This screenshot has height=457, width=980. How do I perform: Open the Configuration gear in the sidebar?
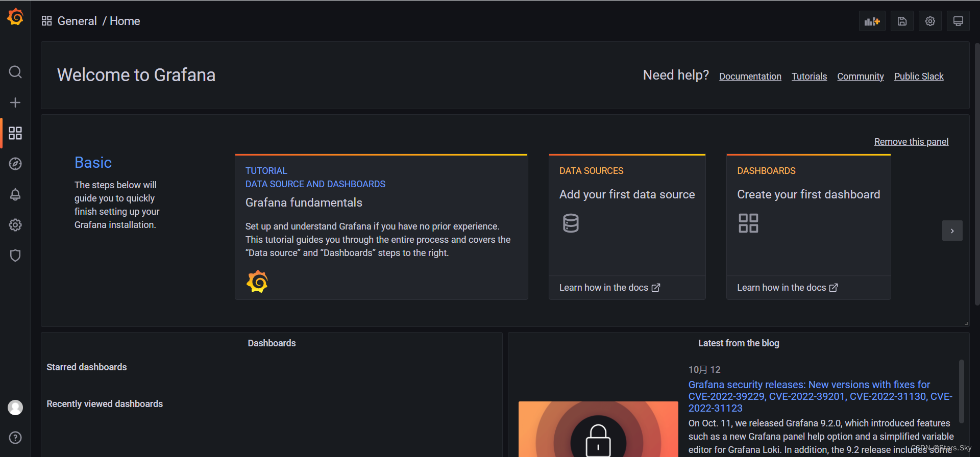pos(15,225)
